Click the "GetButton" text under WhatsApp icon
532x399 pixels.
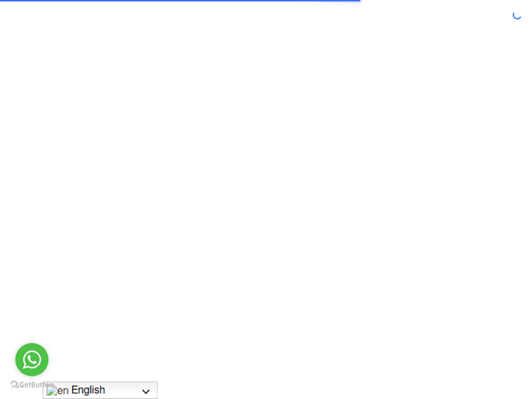pyautogui.click(x=34, y=385)
